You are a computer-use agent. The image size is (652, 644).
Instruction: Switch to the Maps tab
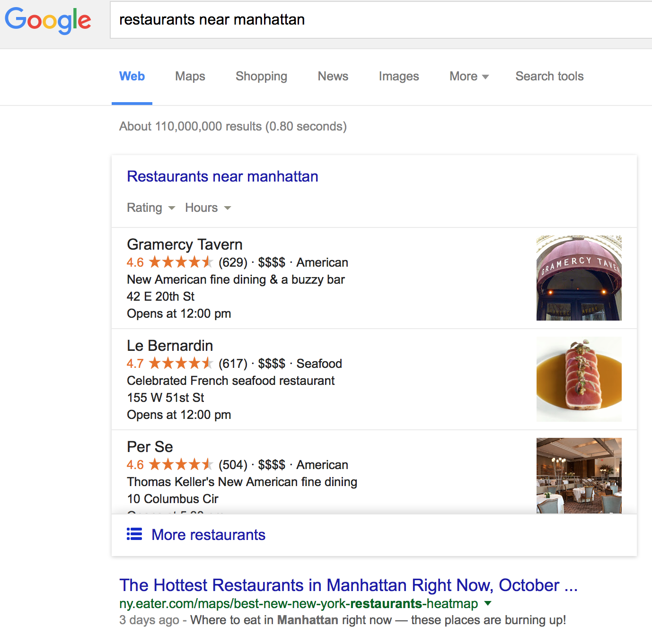[190, 77]
